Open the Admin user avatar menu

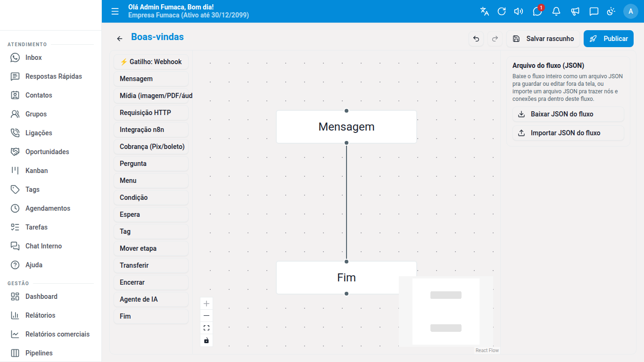631,11
